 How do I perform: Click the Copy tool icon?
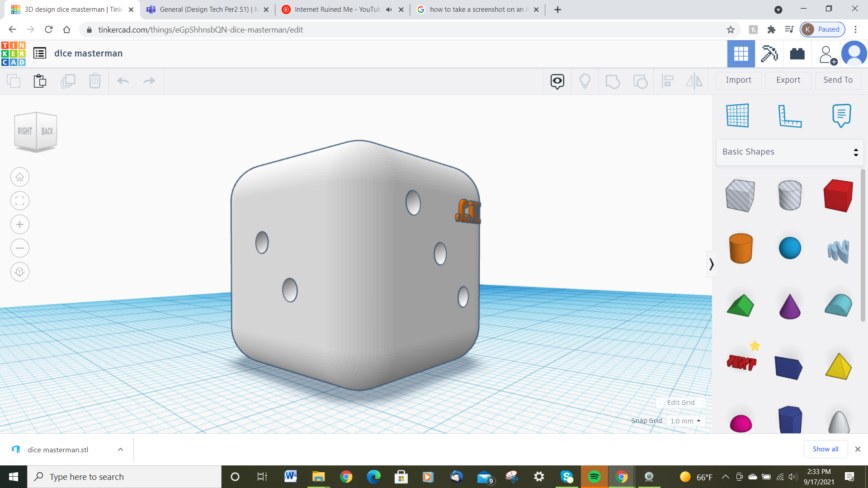click(x=14, y=81)
